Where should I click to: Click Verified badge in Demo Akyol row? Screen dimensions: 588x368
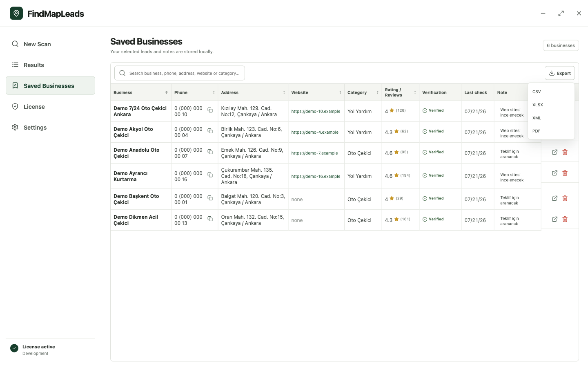pos(433,131)
